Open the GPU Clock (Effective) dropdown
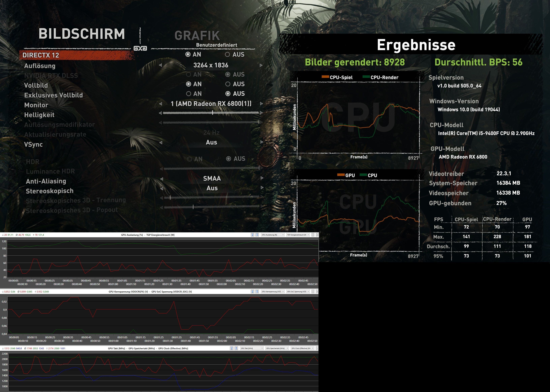 click(302, 348)
